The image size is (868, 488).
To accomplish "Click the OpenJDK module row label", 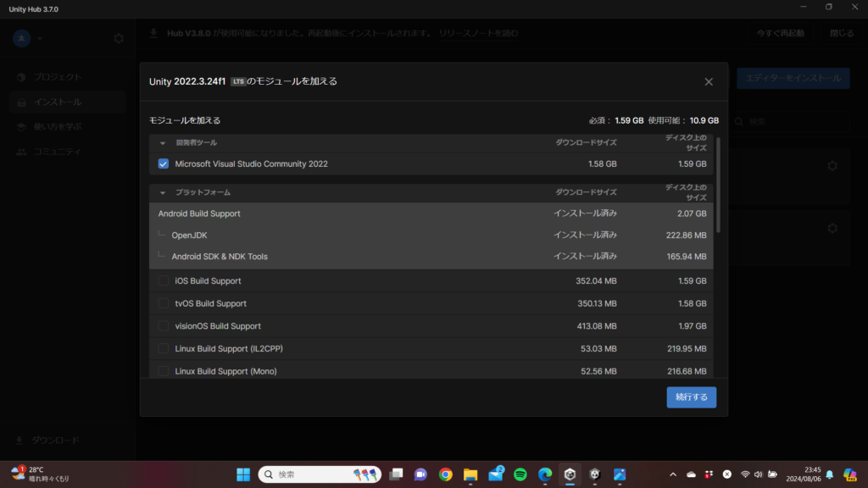I will (189, 236).
